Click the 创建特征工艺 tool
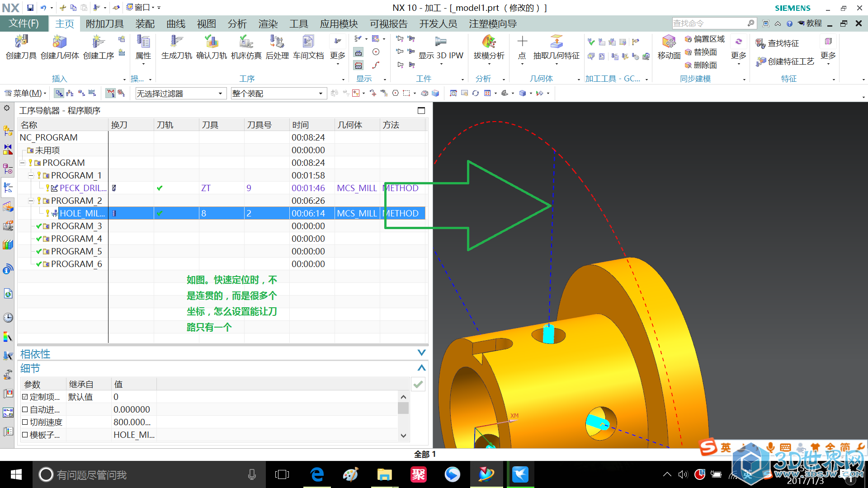Viewport: 868px width, 488px height. [785, 61]
